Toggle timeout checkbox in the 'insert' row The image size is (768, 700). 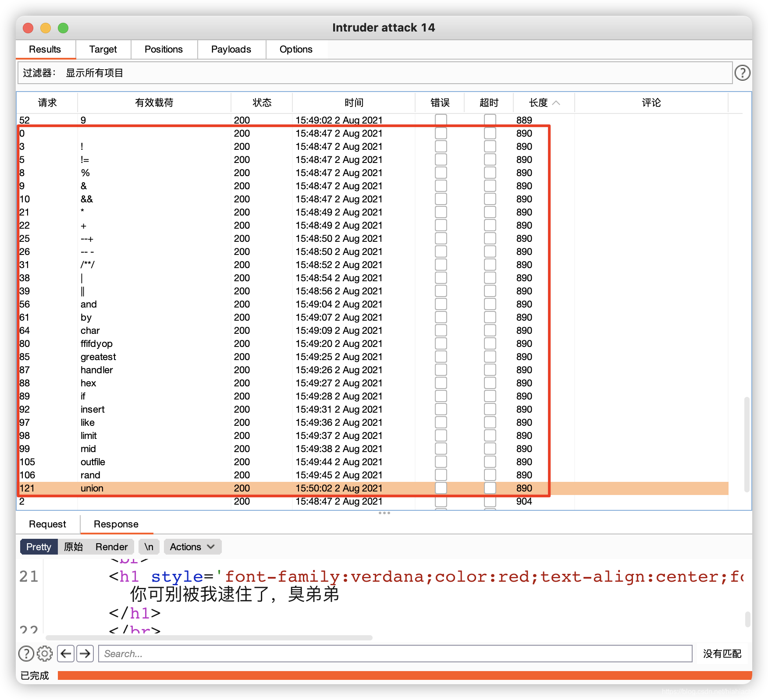pos(490,409)
